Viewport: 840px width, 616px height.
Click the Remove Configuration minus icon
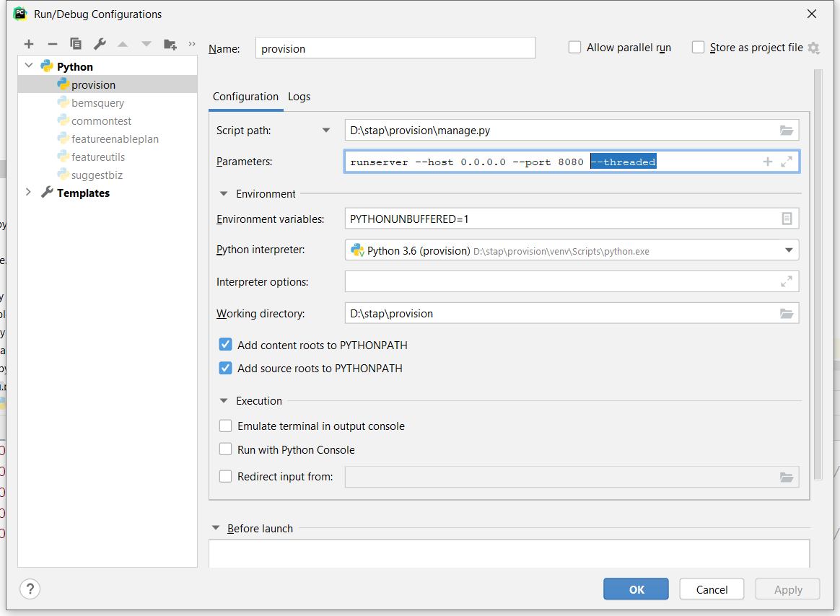click(x=52, y=44)
